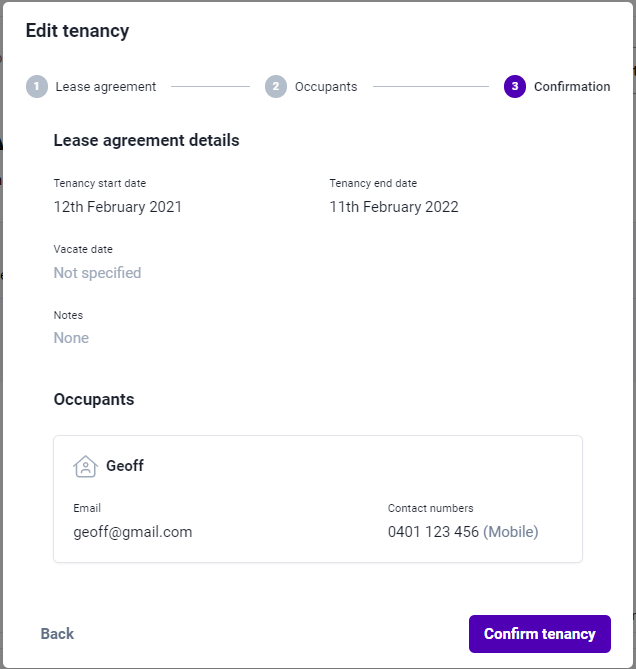Click the Lease agreement details heading
Image resolution: width=636 pixels, height=669 pixels.
pyautogui.click(x=146, y=140)
